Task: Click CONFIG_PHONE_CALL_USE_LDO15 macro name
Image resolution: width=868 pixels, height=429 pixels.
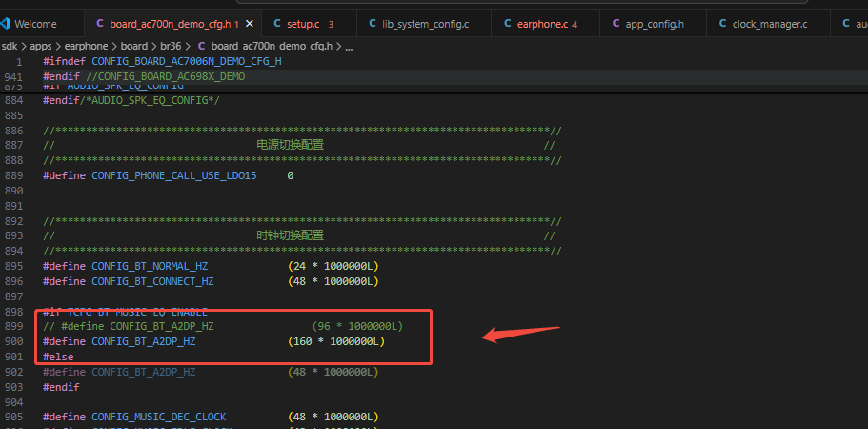Action: pyautogui.click(x=173, y=175)
